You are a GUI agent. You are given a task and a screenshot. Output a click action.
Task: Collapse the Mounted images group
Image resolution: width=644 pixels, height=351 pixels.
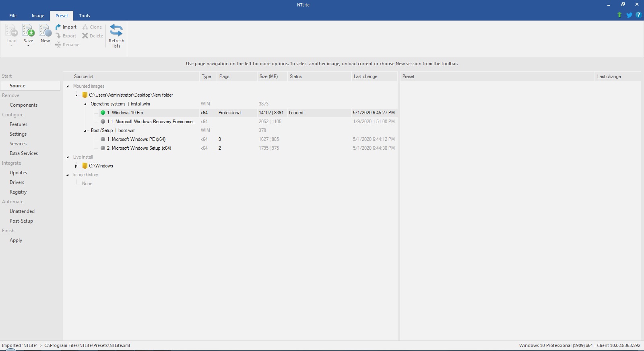[67, 86]
